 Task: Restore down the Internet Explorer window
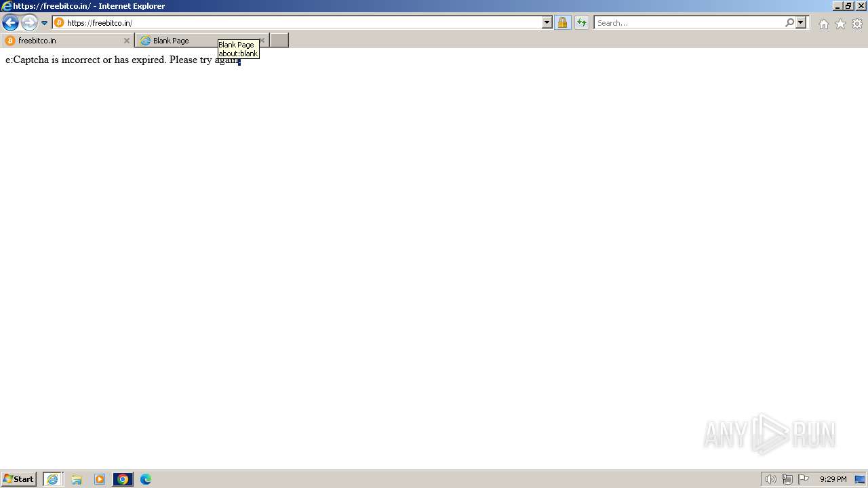click(848, 5)
